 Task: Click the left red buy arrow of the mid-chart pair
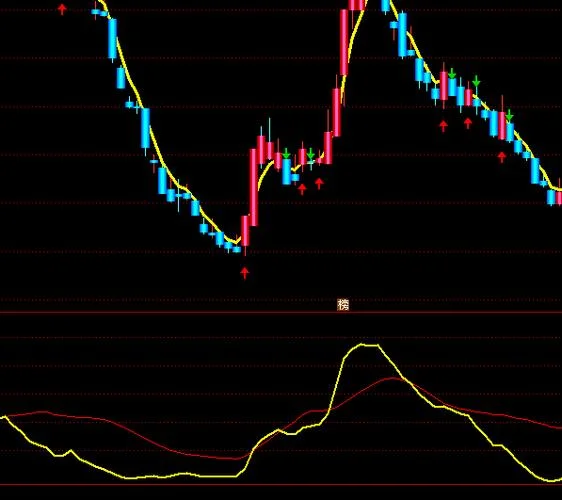302,189
